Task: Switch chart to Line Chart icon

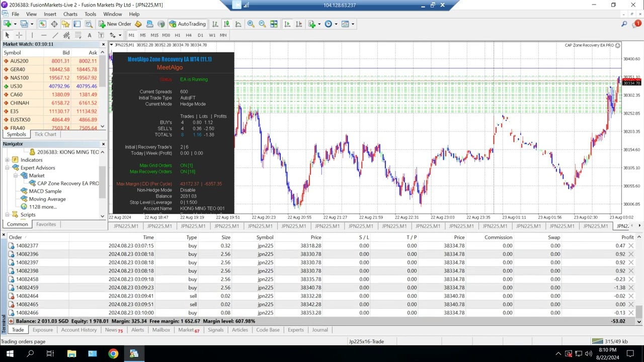Action: [238, 24]
